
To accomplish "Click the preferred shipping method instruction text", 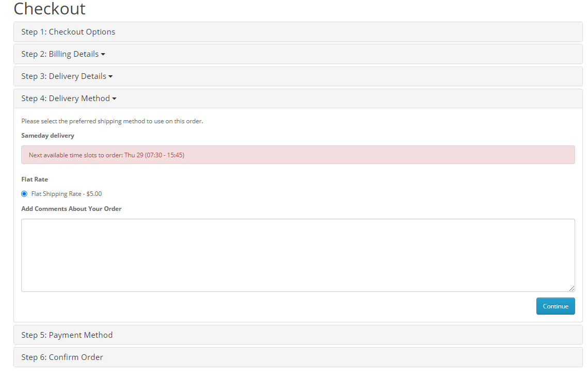I will [x=112, y=121].
